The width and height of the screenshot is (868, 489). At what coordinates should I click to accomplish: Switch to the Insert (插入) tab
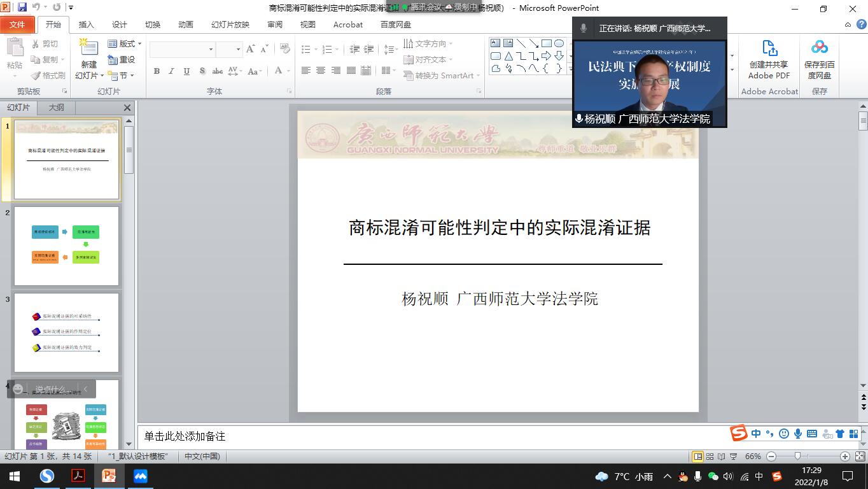point(86,25)
